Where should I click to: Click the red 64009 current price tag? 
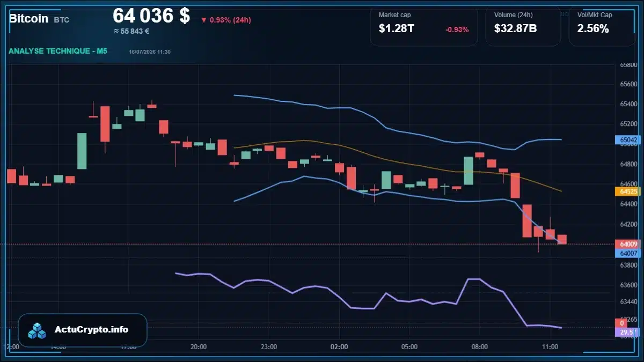[628, 244]
